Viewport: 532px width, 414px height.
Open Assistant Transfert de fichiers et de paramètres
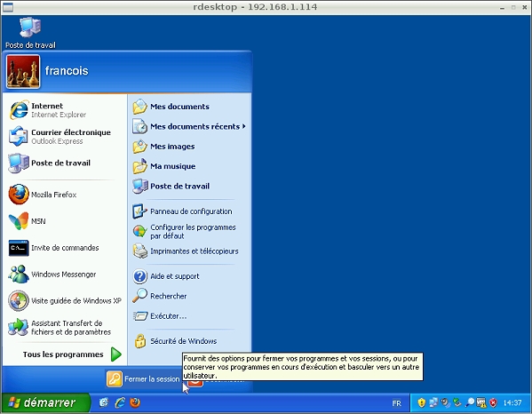click(64, 327)
